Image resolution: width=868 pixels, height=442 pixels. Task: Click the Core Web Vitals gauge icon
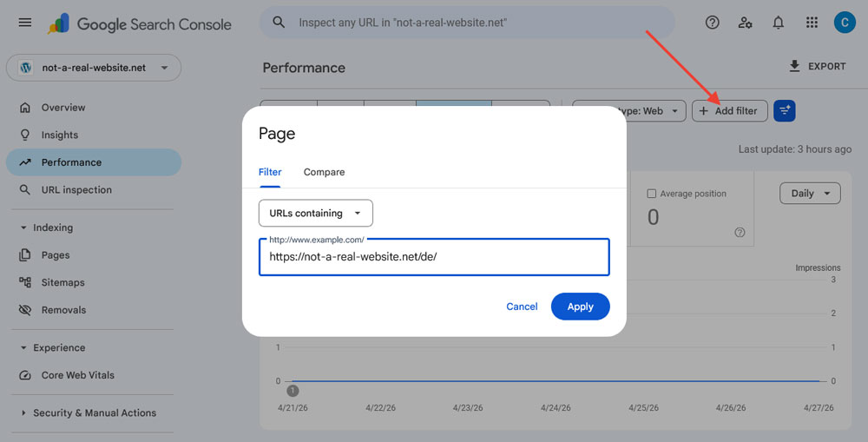[x=25, y=375]
